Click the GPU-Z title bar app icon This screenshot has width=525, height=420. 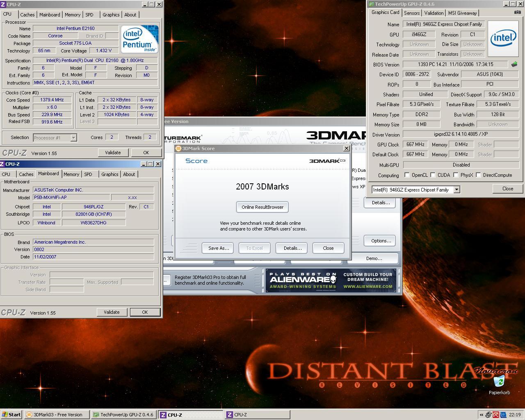tap(371, 4)
